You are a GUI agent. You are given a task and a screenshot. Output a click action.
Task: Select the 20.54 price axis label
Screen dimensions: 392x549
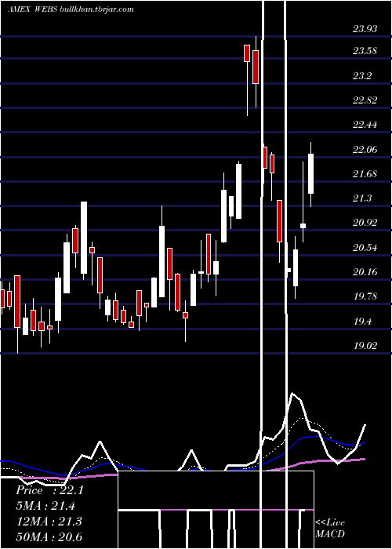[x=365, y=248]
